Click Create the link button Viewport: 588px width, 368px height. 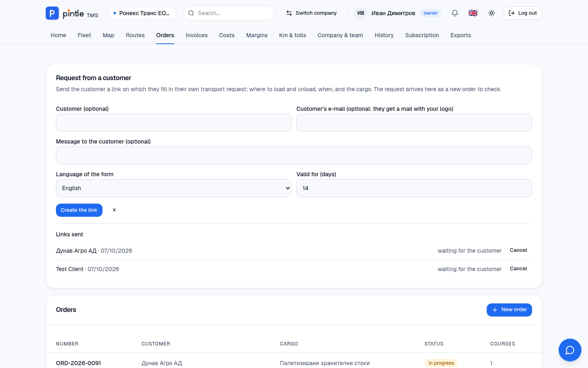click(x=79, y=210)
